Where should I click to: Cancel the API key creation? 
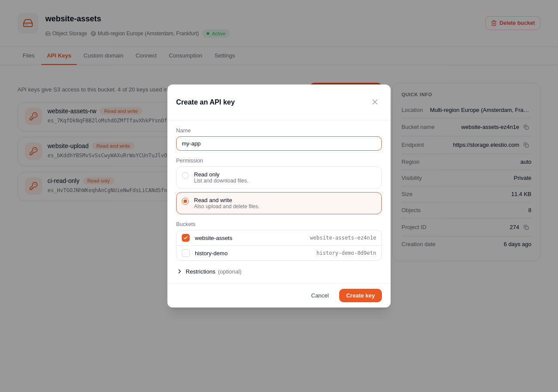coord(320,295)
